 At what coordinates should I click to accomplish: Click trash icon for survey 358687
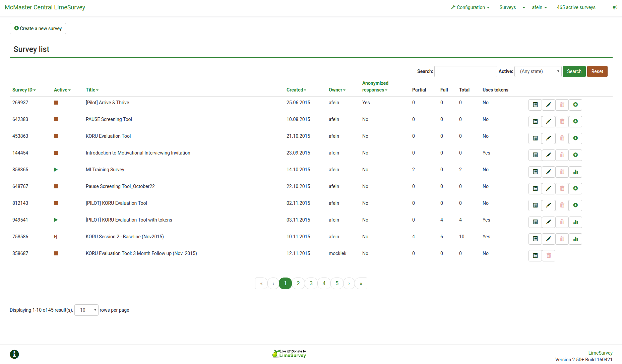[x=549, y=256]
